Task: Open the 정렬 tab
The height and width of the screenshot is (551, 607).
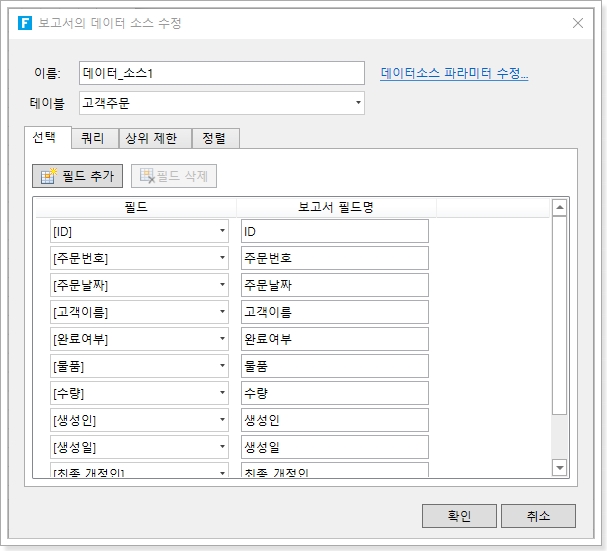Action: [x=214, y=138]
